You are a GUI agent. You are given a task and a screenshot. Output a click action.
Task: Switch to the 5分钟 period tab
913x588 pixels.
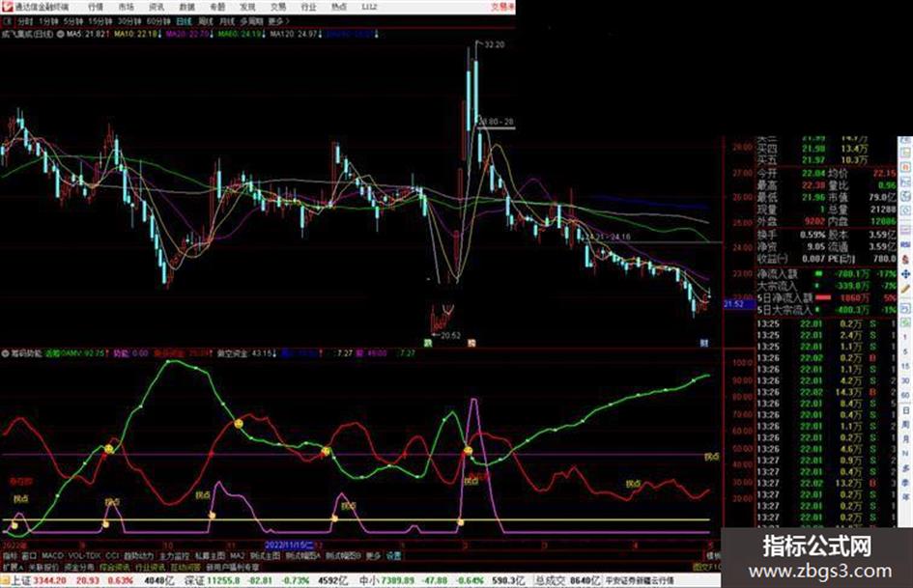point(72,21)
